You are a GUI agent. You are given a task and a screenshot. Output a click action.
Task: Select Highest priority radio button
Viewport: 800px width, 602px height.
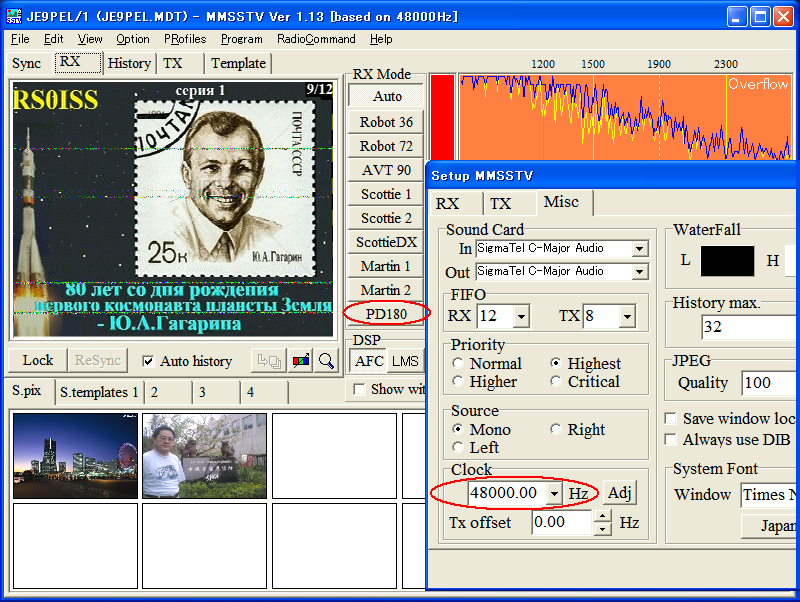tap(556, 363)
